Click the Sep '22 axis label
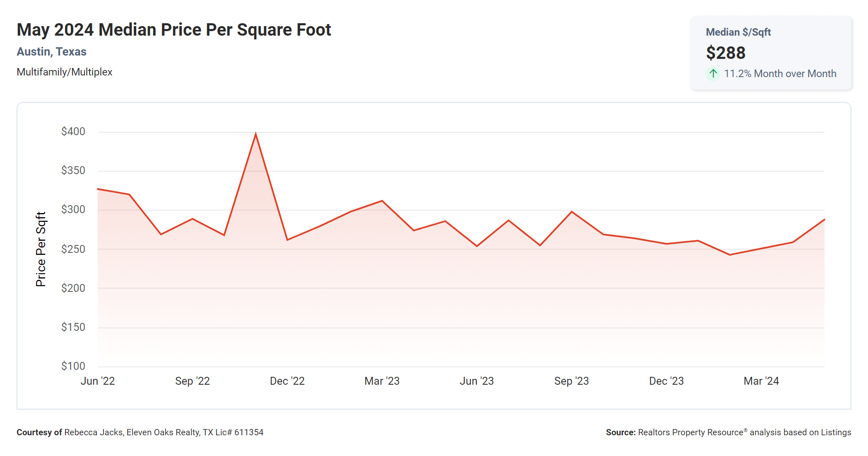The width and height of the screenshot is (868, 456). pos(192,381)
